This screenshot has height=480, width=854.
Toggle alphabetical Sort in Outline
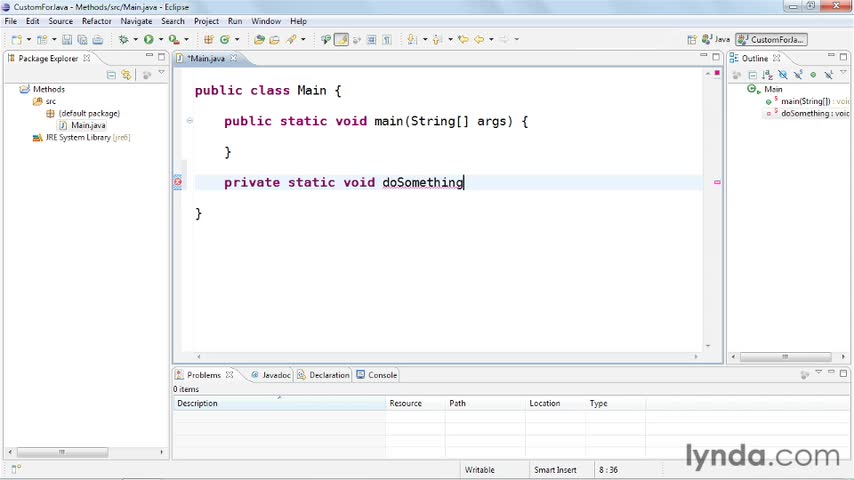pyautogui.click(x=768, y=75)
